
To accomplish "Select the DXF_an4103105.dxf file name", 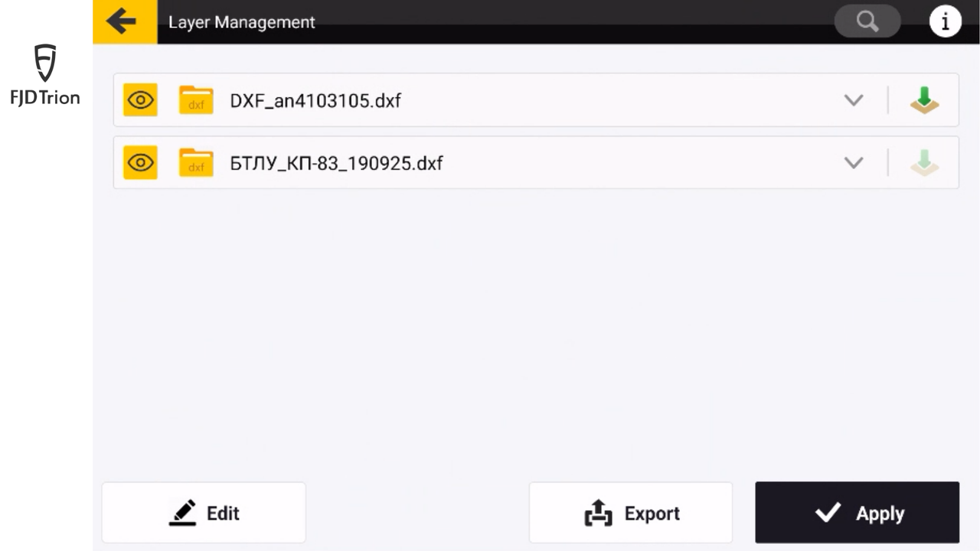I will (x=315, y=100).
